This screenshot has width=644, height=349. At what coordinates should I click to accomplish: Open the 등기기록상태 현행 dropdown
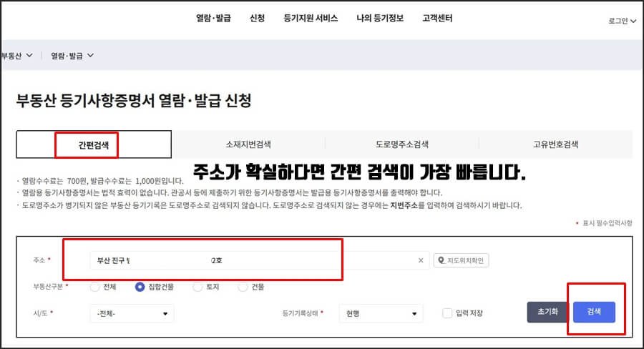coord(381,313)
